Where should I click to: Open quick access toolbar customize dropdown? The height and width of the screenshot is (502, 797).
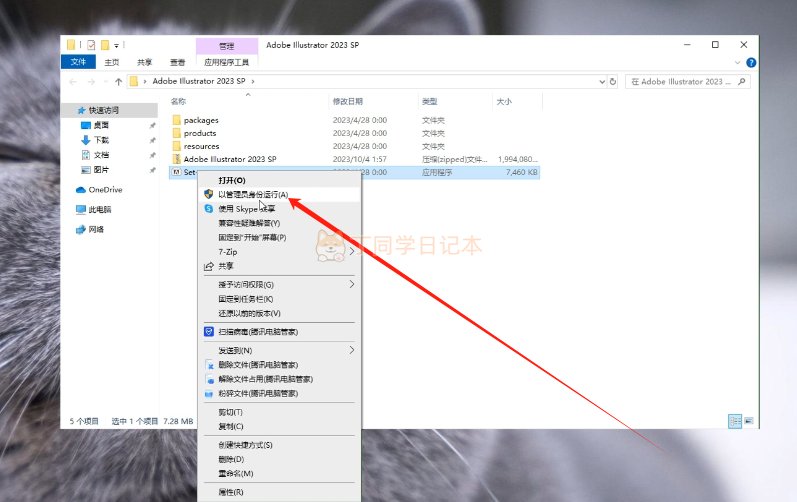[116, 46]
